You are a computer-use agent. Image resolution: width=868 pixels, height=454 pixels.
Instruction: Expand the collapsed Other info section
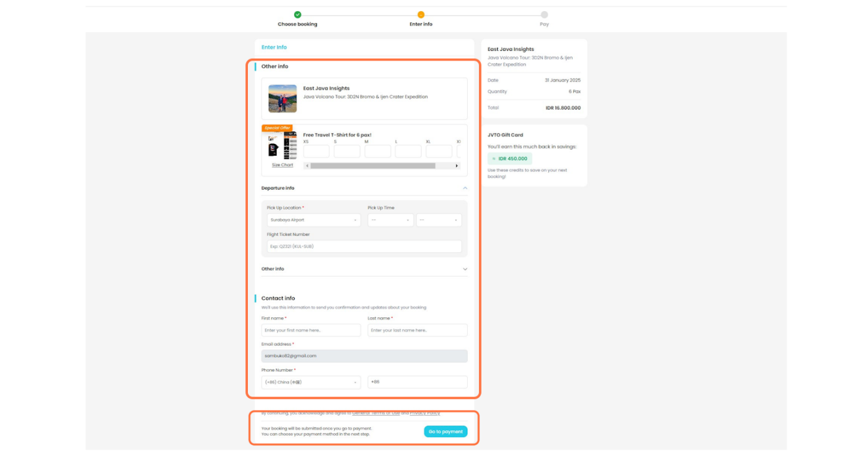click(465, 269)
